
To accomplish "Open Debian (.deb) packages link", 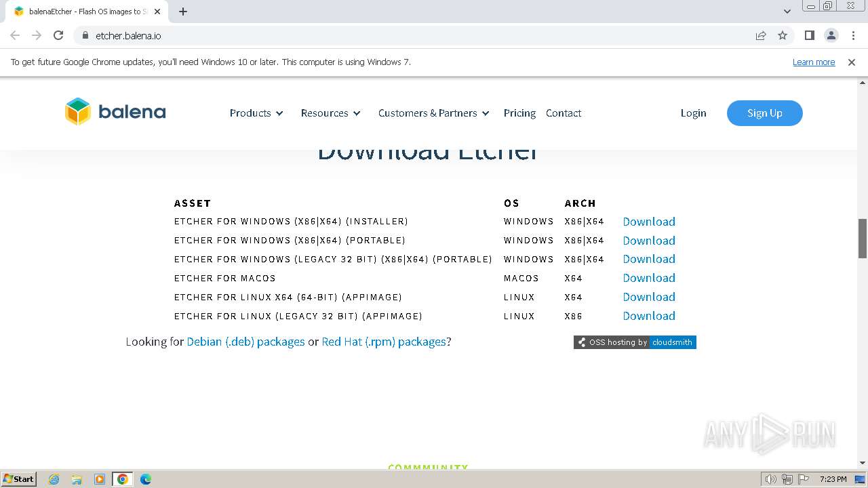I will coord(245,342).
